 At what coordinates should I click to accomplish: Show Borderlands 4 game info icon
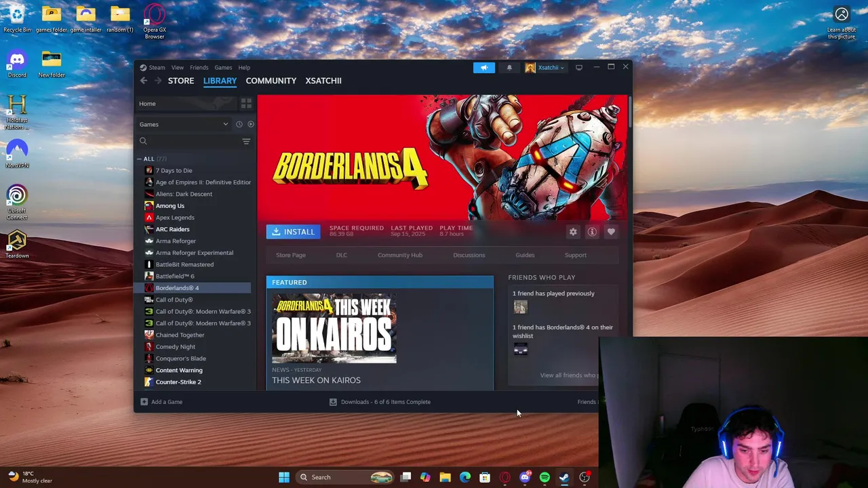[592, 232]
